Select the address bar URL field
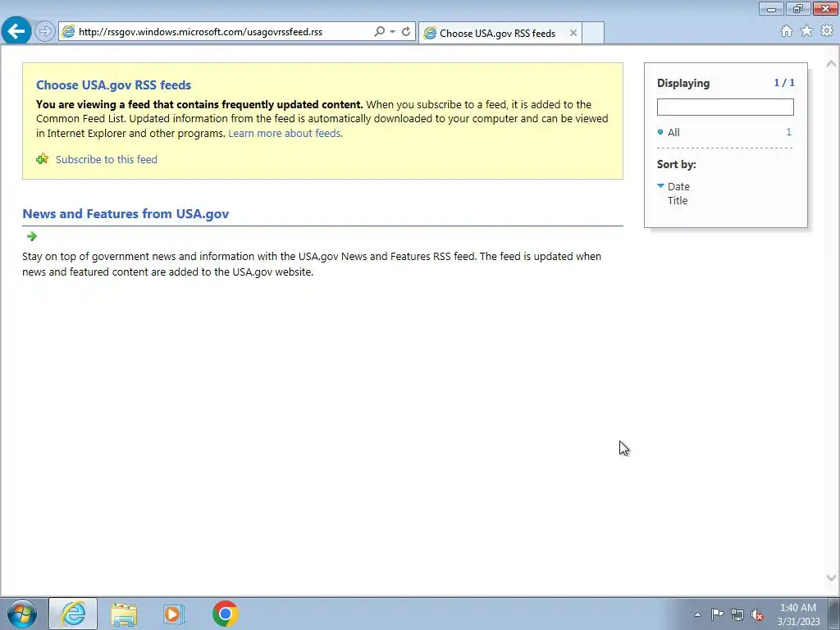 (225, 32)
